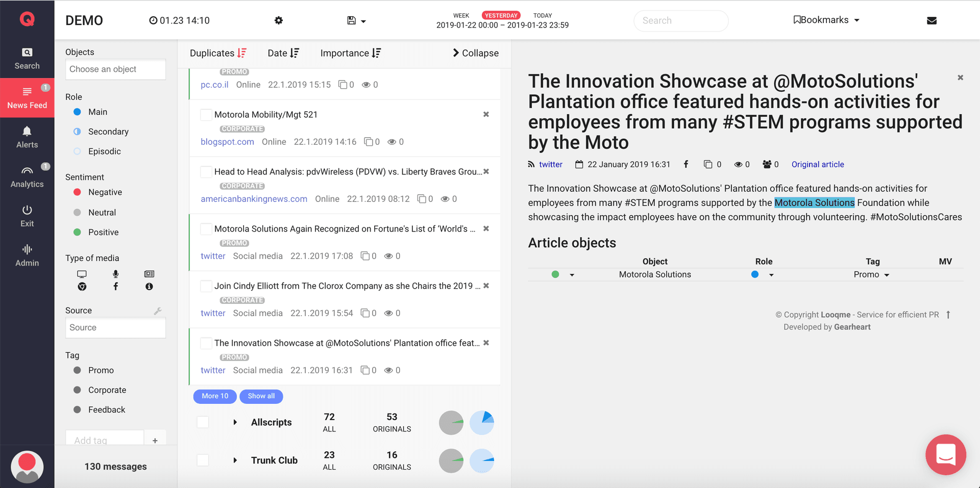Select the Secondary role filter
Image resolution: width=980 pixels, height=488 pixels.
click(x=101, y=132)
